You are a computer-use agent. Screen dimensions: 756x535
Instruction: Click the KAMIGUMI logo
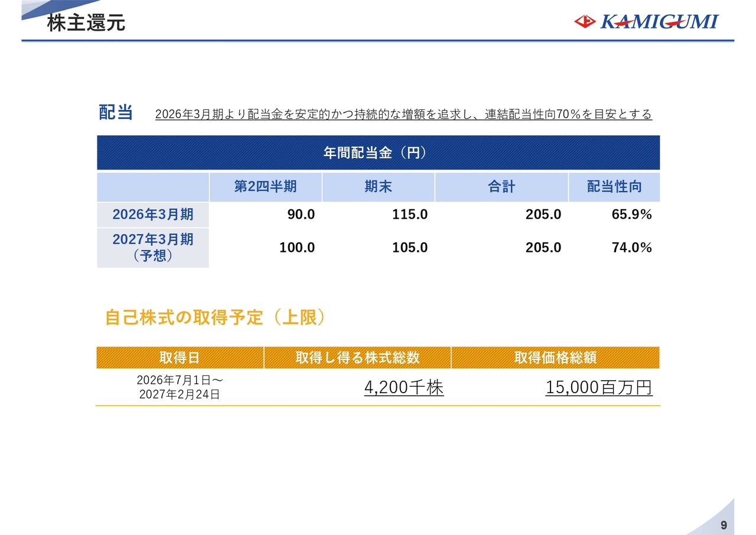point(647,22)
